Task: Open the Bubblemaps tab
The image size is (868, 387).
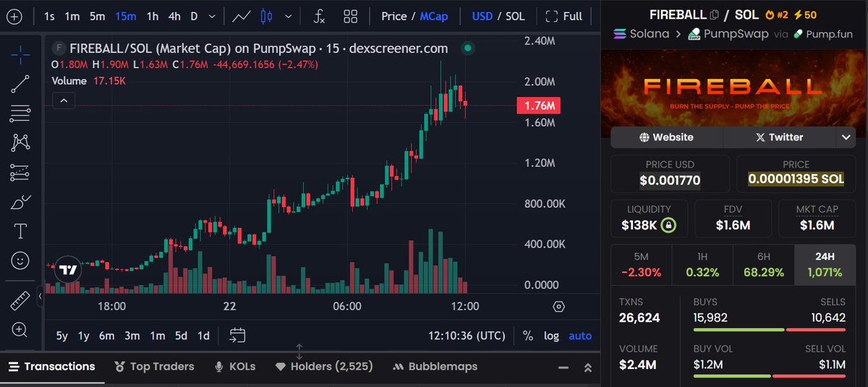Action: tap(435, 367)
